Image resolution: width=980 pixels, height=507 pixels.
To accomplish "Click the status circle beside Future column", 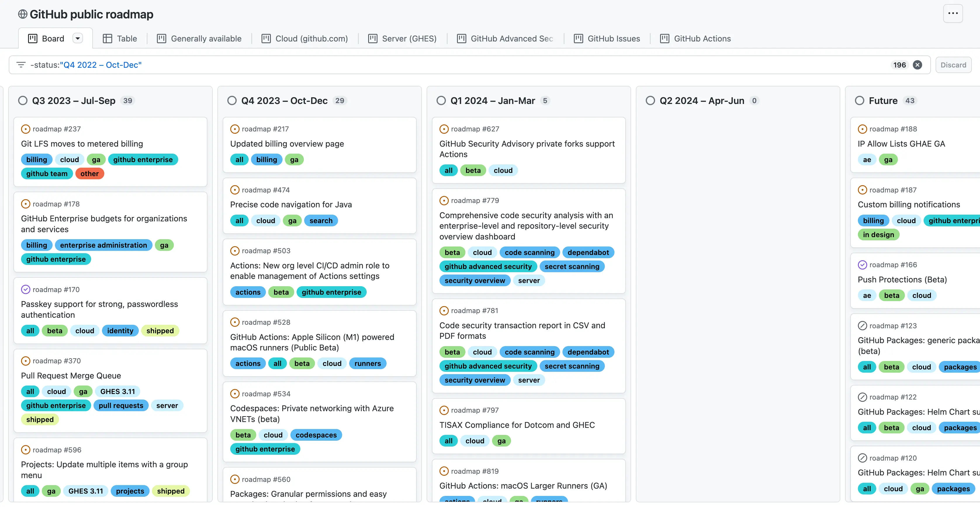I will pos(859,100).
